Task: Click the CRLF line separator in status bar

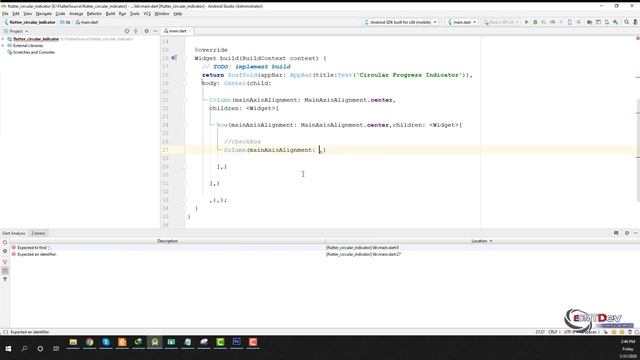Action: pyautogui.click(x=553, y=332)
